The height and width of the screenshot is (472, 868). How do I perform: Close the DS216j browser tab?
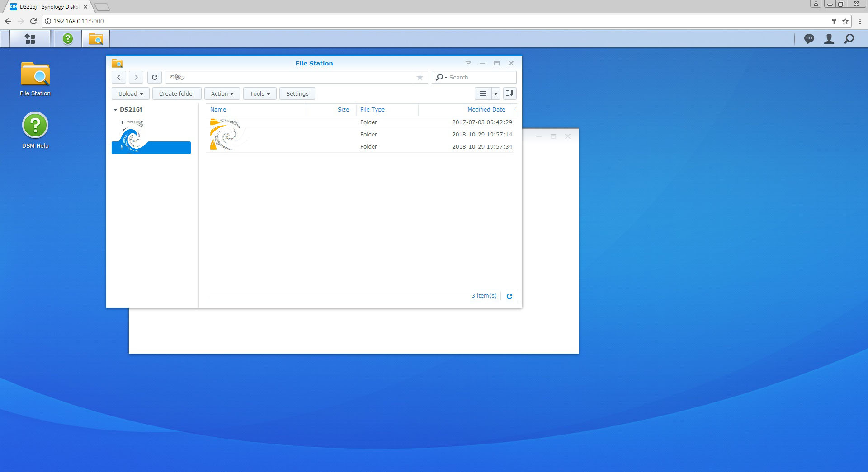pyautogui.click(x=85, y=7)
